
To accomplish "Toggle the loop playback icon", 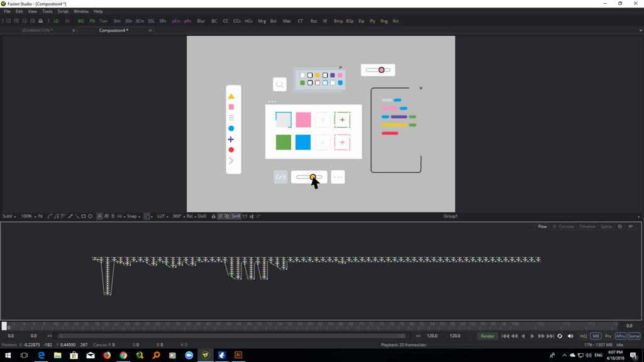I will 560,336.
